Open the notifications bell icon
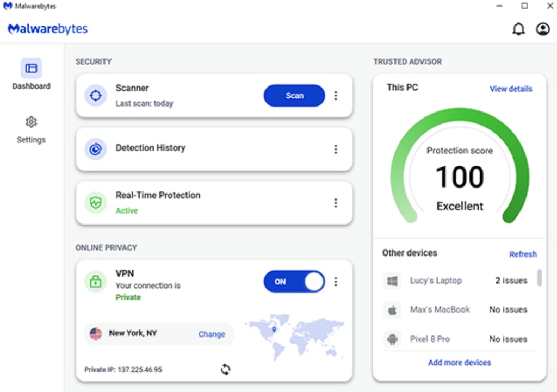Image resolution: width=557 pixels, height=392 pixels. click(518, 29)
